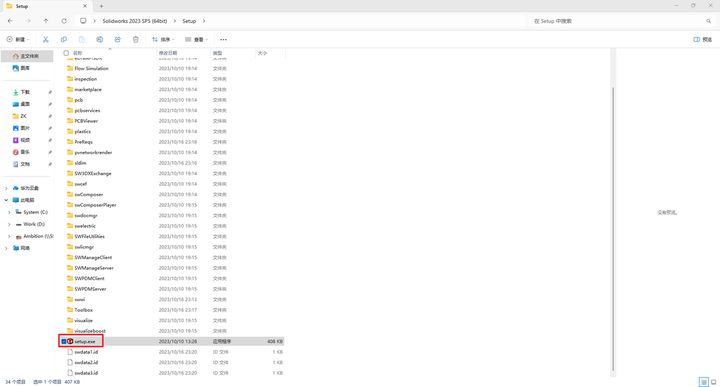Click chevron after Solidworks 2023 SP5 breadcrumb
The image size is (720, 387).
click(x=174, y=21)
